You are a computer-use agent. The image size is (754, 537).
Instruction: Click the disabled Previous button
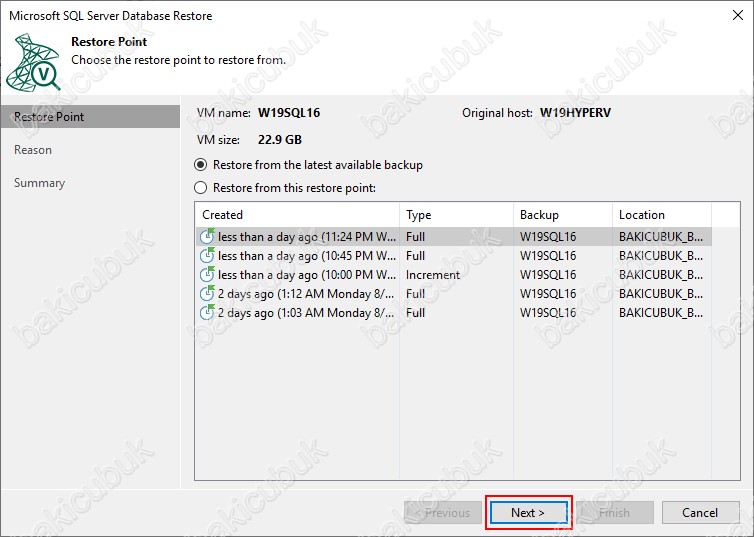click(x=443, y=513)
